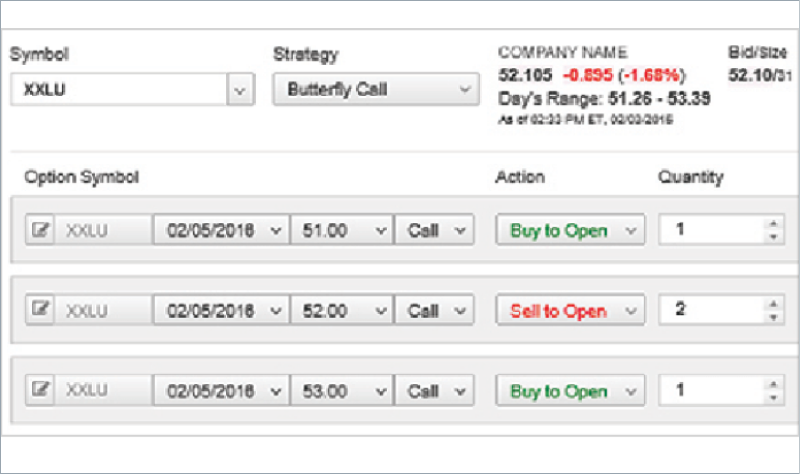
Task: Click edit icon on the 53.00 call row
Action: point(40,391)
